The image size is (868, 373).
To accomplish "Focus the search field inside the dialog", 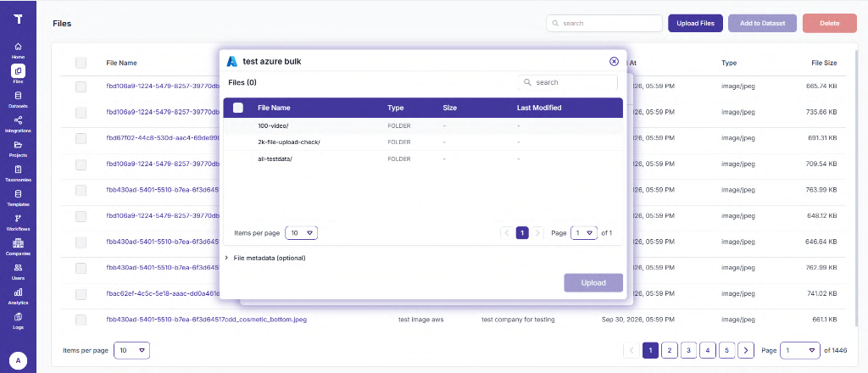I will (568, 82).
